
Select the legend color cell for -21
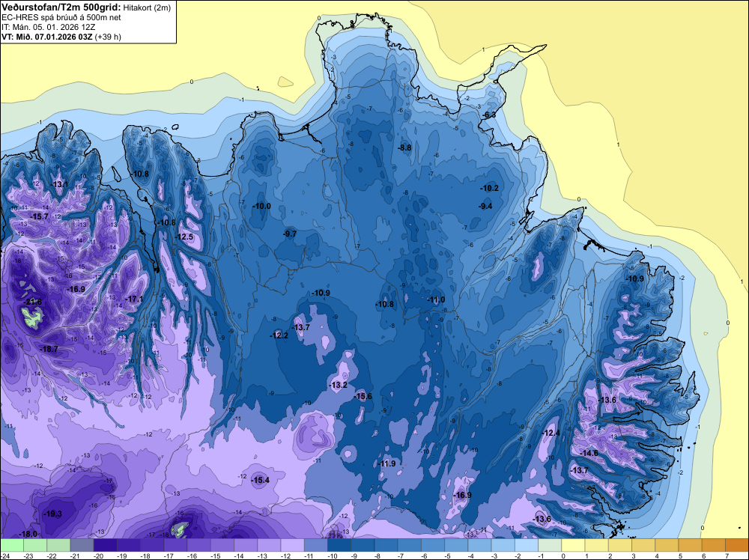pyautogui.click(x=82, y=545)
